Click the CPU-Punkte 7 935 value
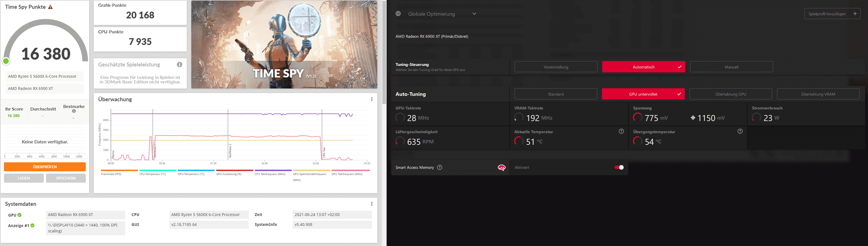Viewport: 868px width, 246px height. click(x=140, y=42)
